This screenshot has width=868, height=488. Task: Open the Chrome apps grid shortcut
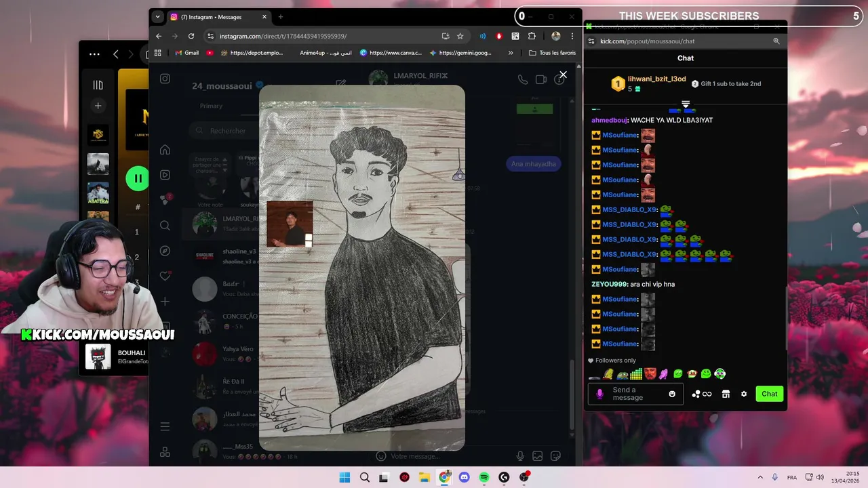tap(158, 53)
